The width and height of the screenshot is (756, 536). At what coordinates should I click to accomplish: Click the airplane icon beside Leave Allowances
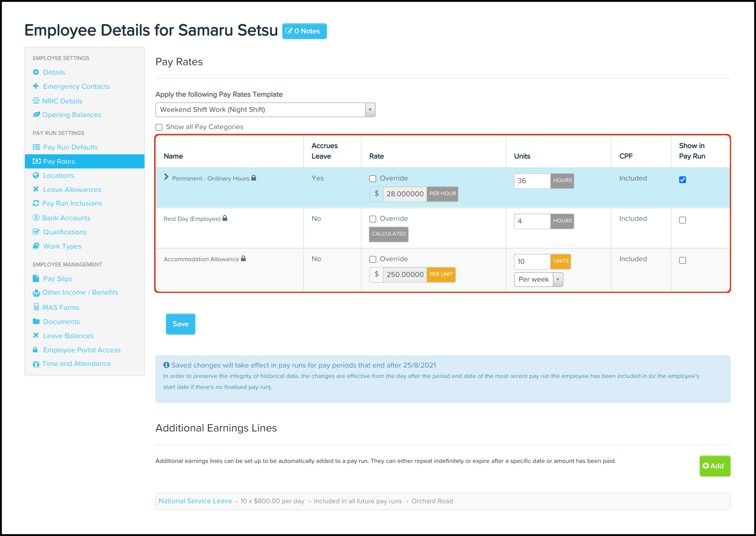pyautogui.click(x=36, y=189)
